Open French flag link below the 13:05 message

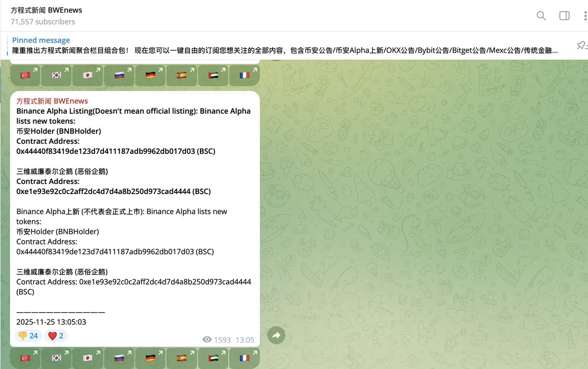coord(244,358)
